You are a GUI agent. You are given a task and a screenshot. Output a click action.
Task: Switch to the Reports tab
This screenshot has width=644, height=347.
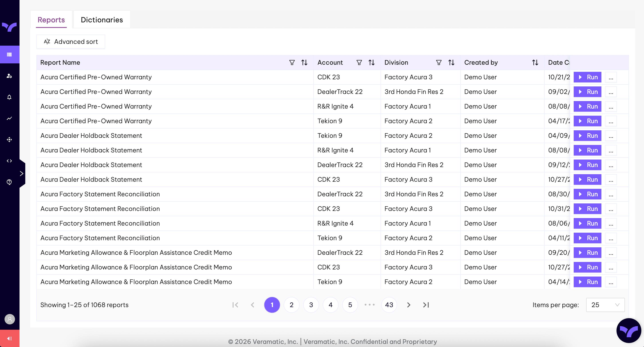tap(51, 20)
